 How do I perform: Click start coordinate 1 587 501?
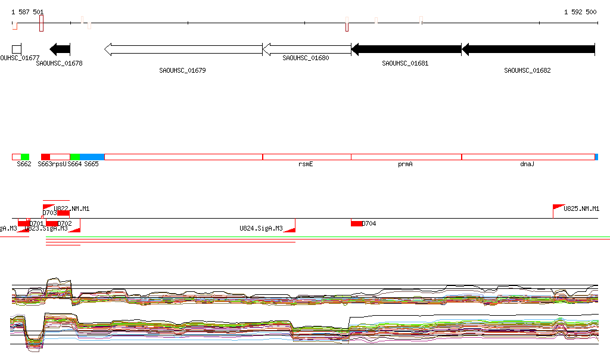(x=27, y=12)
